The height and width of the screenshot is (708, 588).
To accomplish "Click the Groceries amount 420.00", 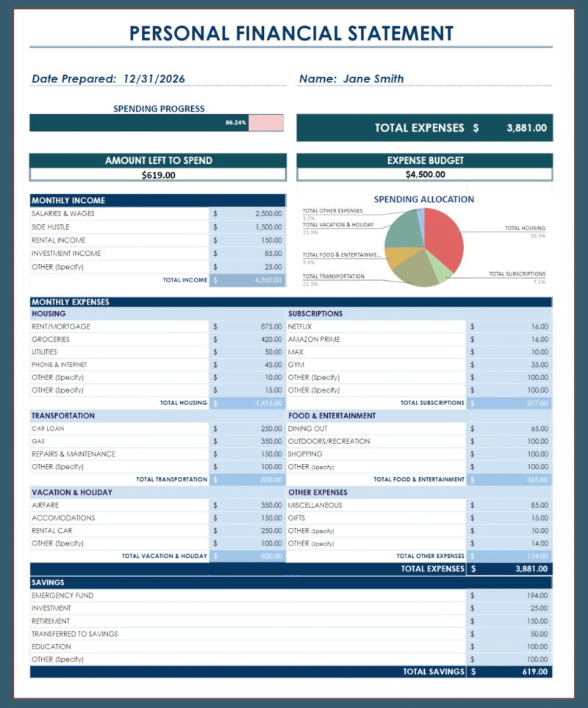I will point(248,339).
